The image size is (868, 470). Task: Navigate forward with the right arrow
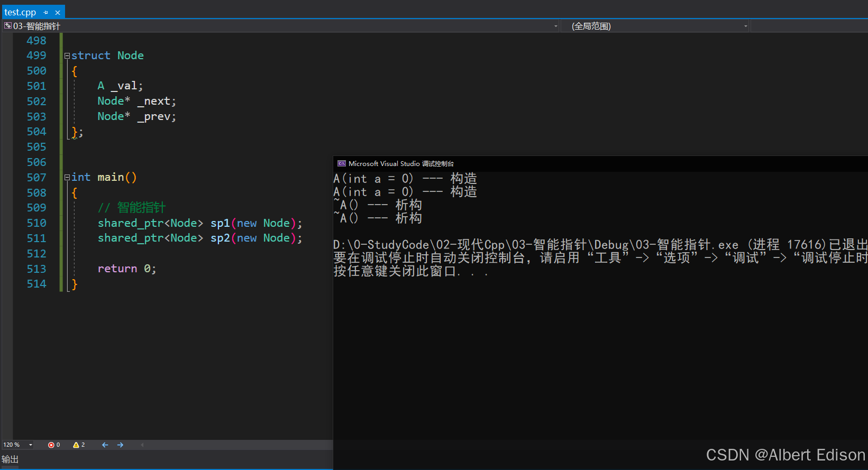(120, 445)
